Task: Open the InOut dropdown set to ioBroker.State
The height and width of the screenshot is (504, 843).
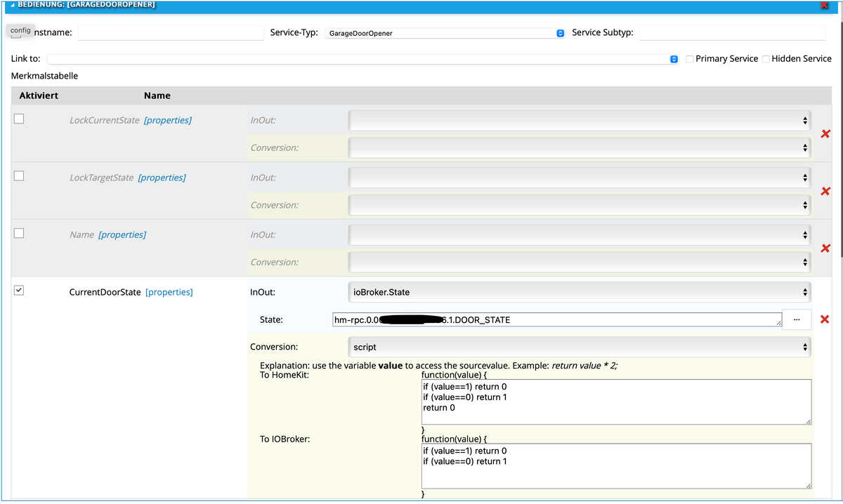Action: click(x=580, y=292)
